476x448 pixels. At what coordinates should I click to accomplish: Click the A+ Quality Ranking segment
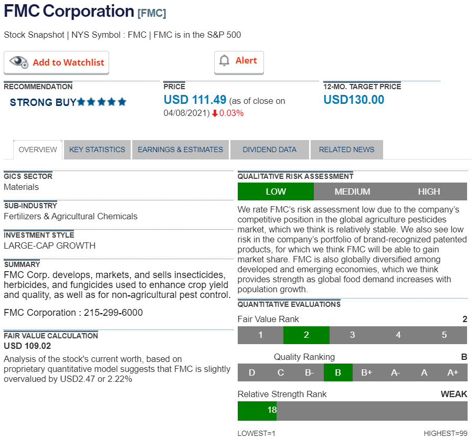click(453, 372)
